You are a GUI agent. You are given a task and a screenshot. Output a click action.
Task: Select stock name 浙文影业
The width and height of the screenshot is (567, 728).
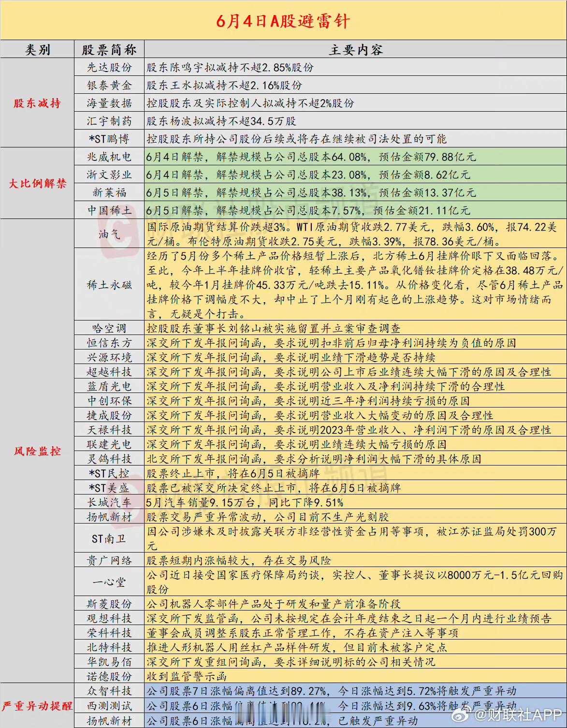109,175
